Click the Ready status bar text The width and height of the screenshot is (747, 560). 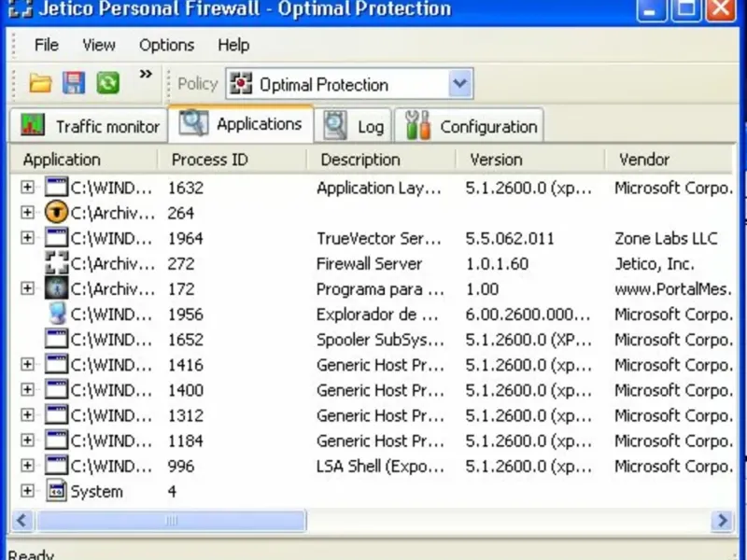coord(31,554)
